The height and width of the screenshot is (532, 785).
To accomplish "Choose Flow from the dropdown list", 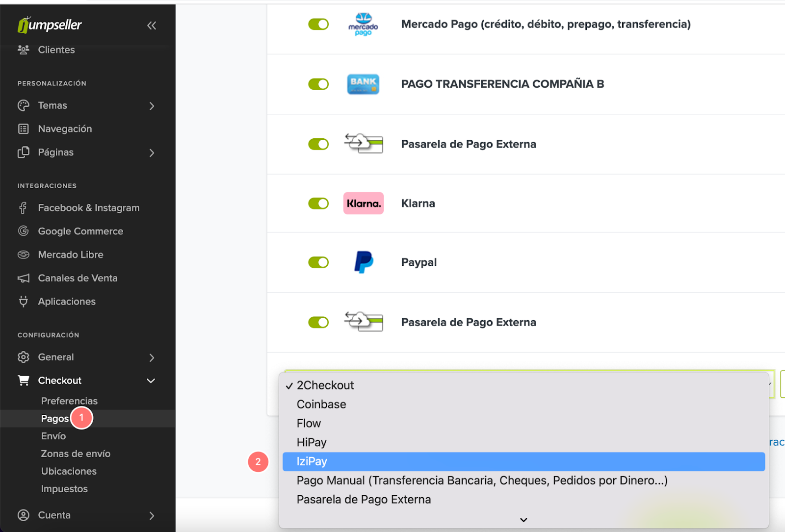I will click(523, 424).
